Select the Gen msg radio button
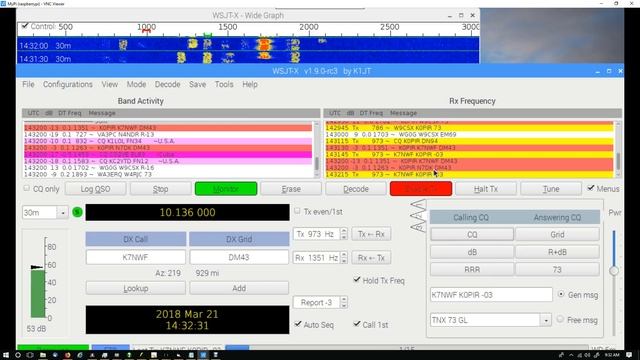640x360 pixels. tap(561, 294)
